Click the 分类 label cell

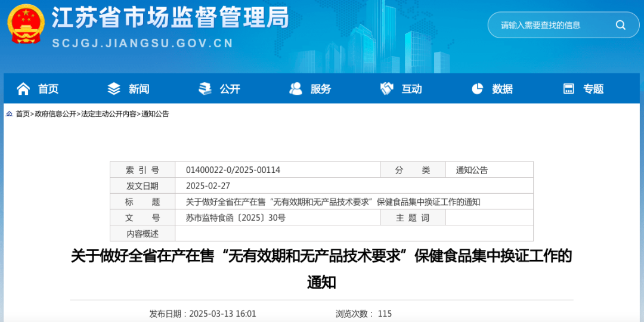coord(413,170)
